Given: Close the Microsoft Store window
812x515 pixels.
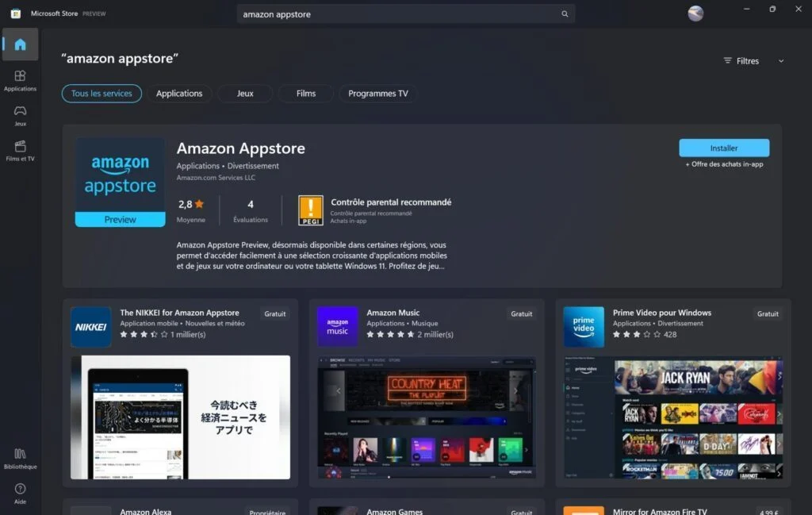Looking at the screenshot, I should pyautogui.click(x=799, y=10).
